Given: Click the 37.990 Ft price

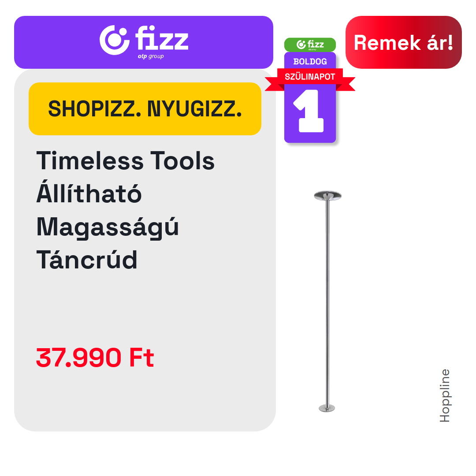Looking at the screenshot, I should point(95,357).
